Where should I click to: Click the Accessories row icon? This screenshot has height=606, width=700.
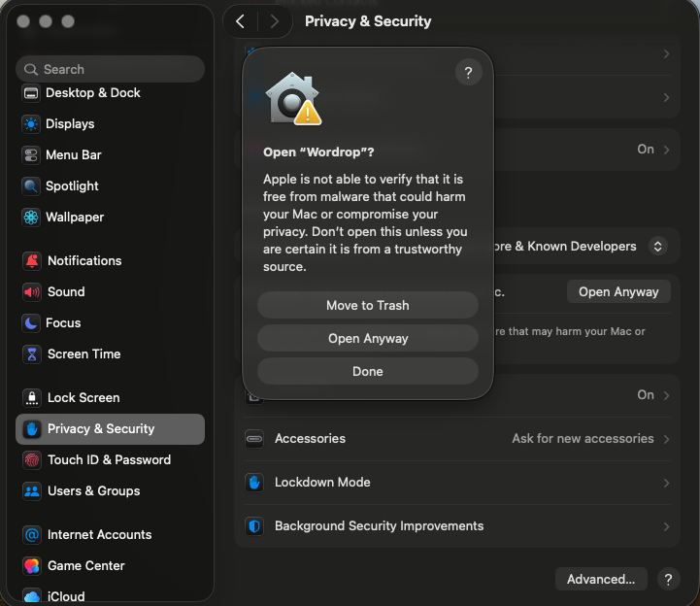(x=254, y=439)
